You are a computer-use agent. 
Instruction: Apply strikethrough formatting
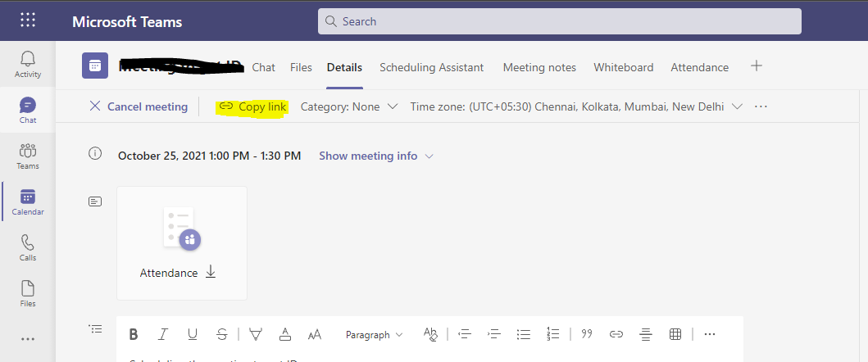221,334
